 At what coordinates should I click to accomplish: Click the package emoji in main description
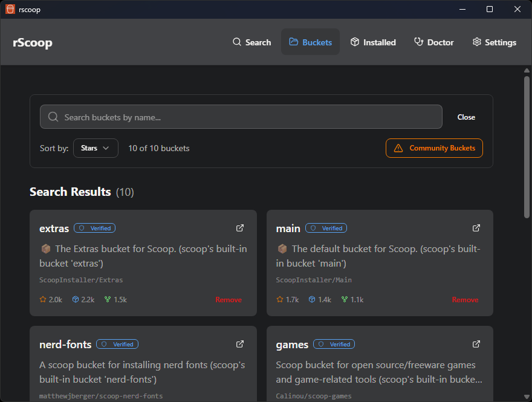tap(282, 249)
